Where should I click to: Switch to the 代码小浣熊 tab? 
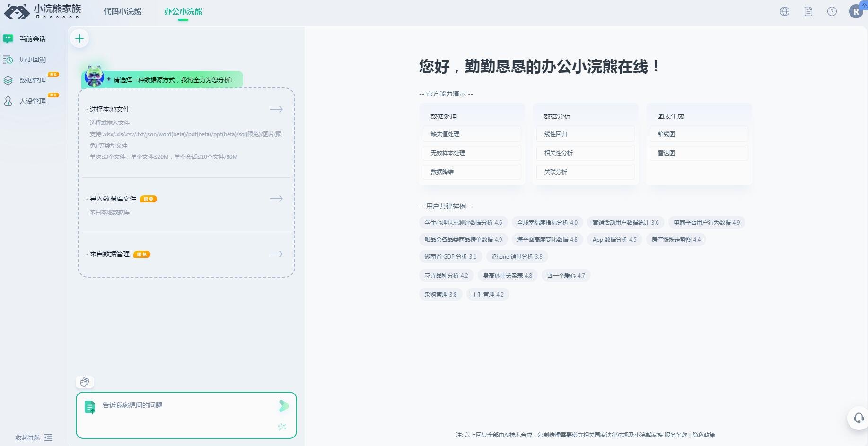122,12
